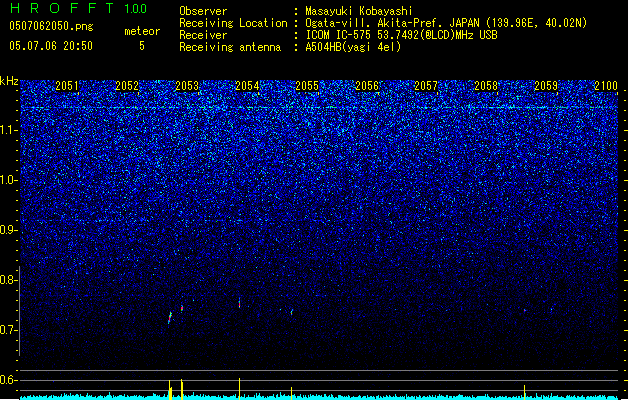Select the filename 0507062050.png
Viewport: 629px width, 400px height.
tap(51, 26)
